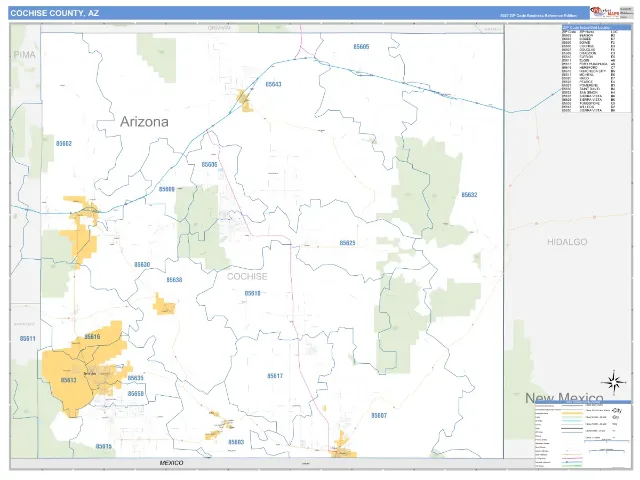Click the 'PIMA' county label
The height and width of the screenshot is (480, 640).
pyautogui.click(x=24, y=55)
